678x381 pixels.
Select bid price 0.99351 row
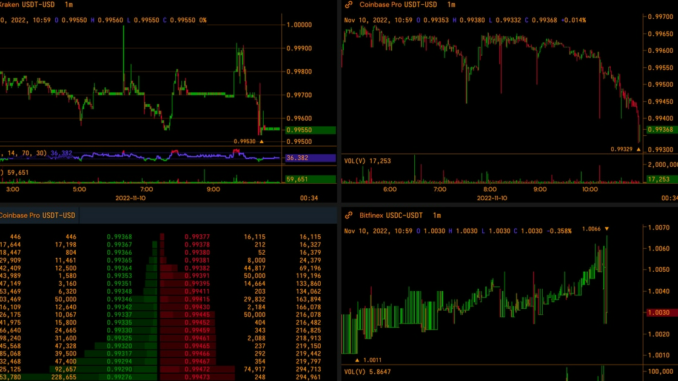pyautogui.click(x=119, y=284)
